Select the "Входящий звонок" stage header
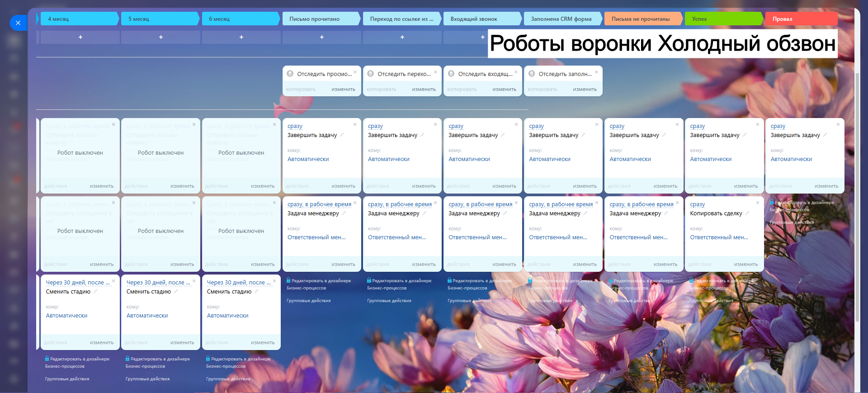 pyautogui.click(x=483, y=19)
